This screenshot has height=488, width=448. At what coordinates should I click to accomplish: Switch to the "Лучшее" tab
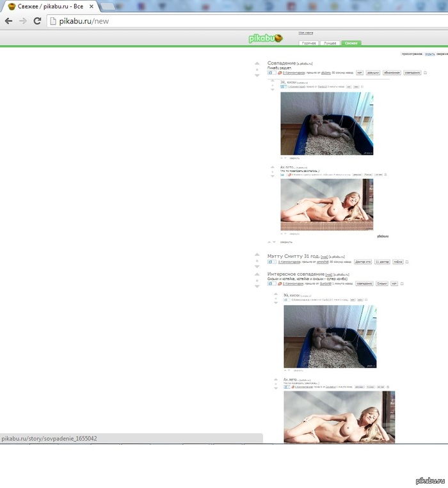330,43
